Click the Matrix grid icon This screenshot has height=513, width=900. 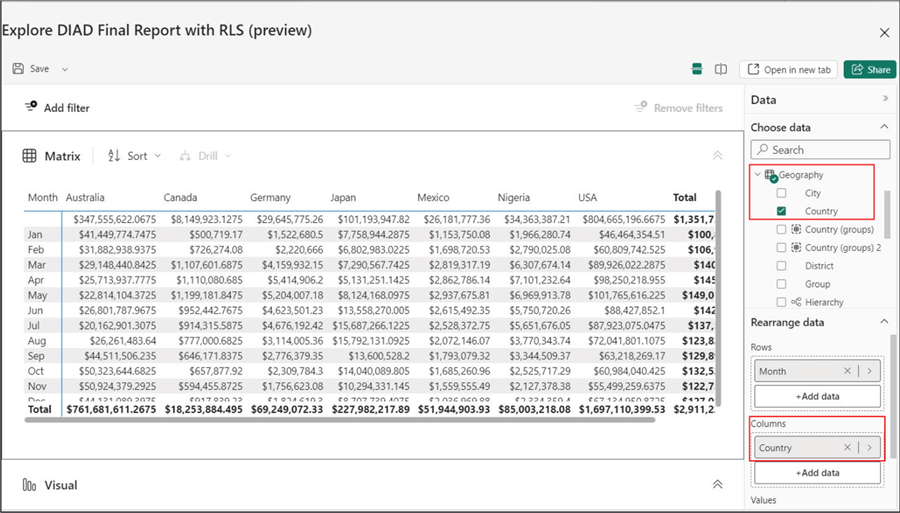(30, 156)
